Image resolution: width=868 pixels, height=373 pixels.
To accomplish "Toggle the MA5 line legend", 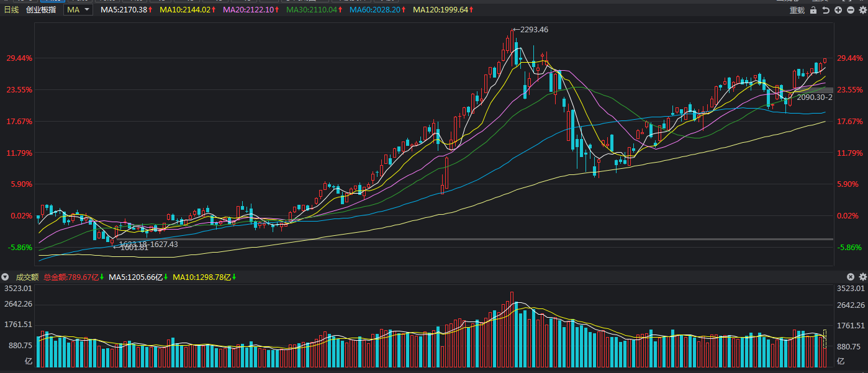I will 126,10.
